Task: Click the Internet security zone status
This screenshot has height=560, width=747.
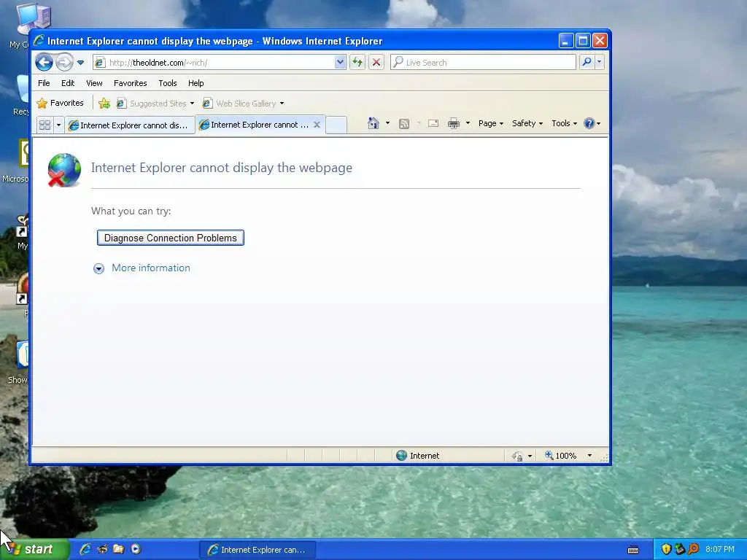Action: coord(418,456)
